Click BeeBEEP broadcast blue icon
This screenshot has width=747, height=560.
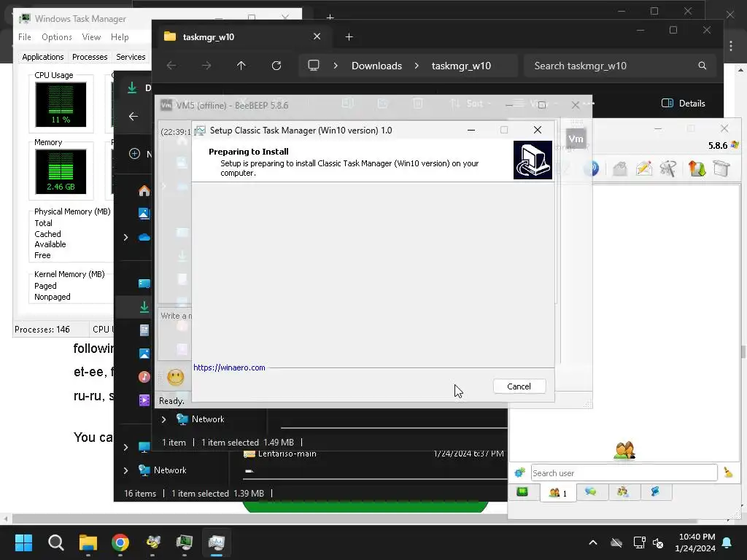tap(592, 168)
